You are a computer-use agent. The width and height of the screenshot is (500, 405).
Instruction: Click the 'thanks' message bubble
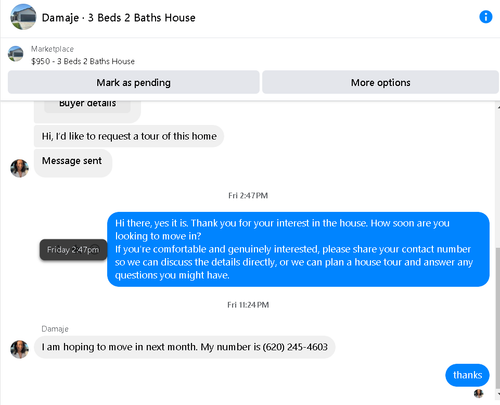click(467, 375)
